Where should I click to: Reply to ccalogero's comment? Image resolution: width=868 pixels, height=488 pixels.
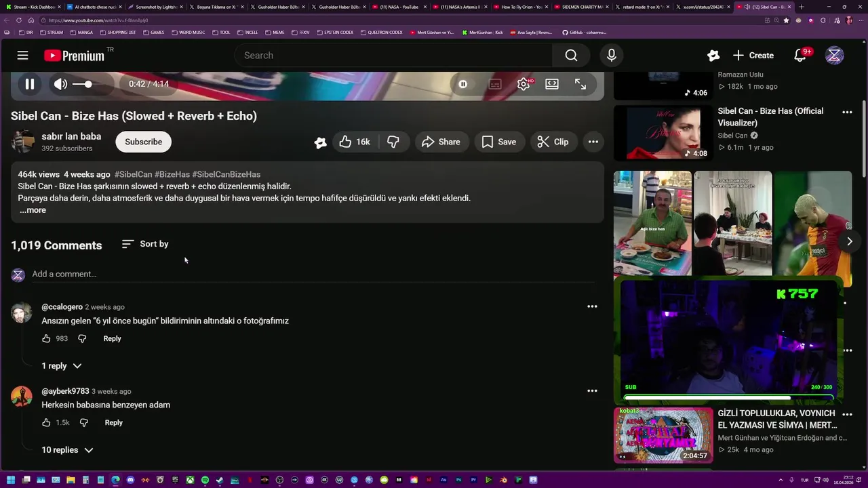click(x=112, y=338)
